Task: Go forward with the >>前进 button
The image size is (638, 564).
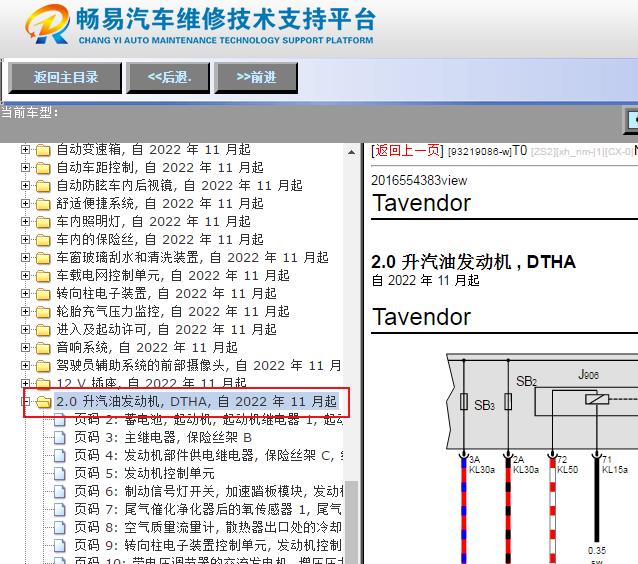Action: 256,77
